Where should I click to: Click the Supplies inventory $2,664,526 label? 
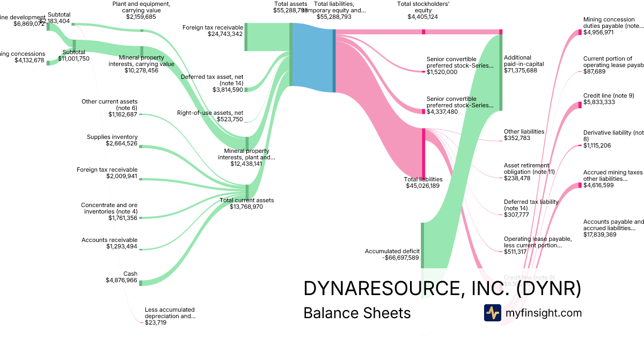point(114,140)
